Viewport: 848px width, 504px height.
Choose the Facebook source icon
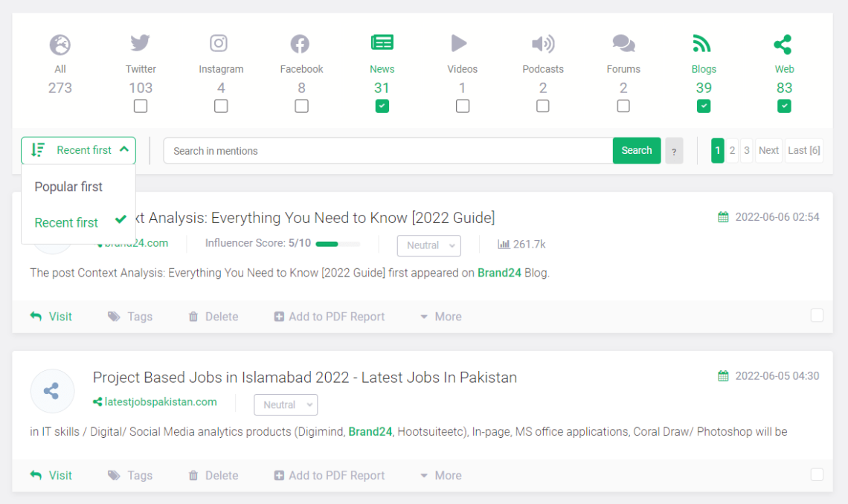coord(300,44)
